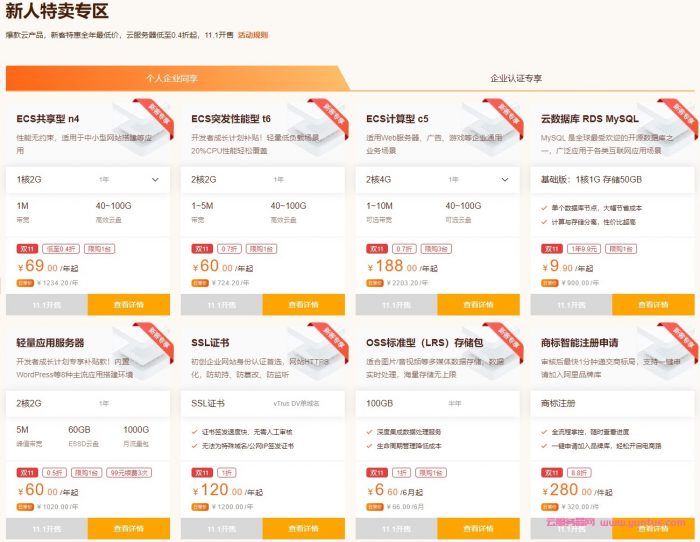Image resolution: width=700 pixels, height=542 pixels.
Task: Switch to the 企业认证专享 tab
Action: 516,78
